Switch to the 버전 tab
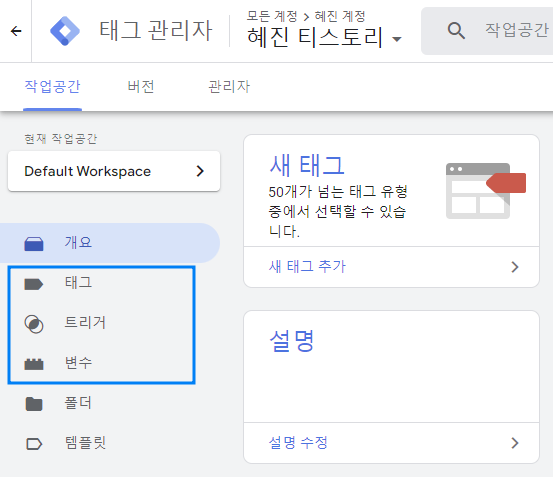This screenshot has height=477, width=553. (141, 87)
